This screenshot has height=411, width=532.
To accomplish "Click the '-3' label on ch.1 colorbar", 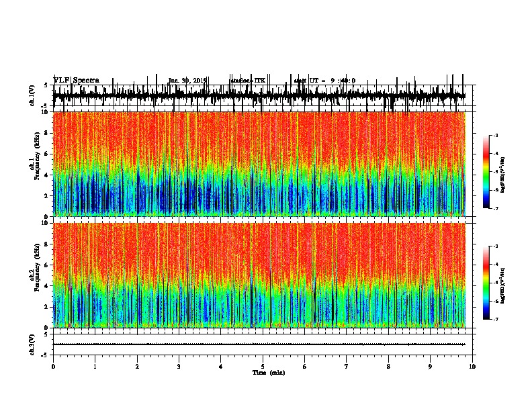I will tap(495, 135).
